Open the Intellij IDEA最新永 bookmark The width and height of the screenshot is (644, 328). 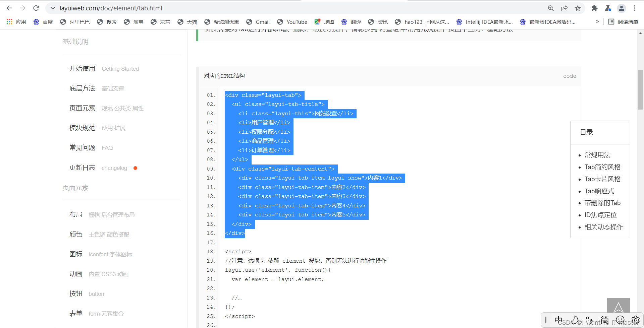click(484, 22)
